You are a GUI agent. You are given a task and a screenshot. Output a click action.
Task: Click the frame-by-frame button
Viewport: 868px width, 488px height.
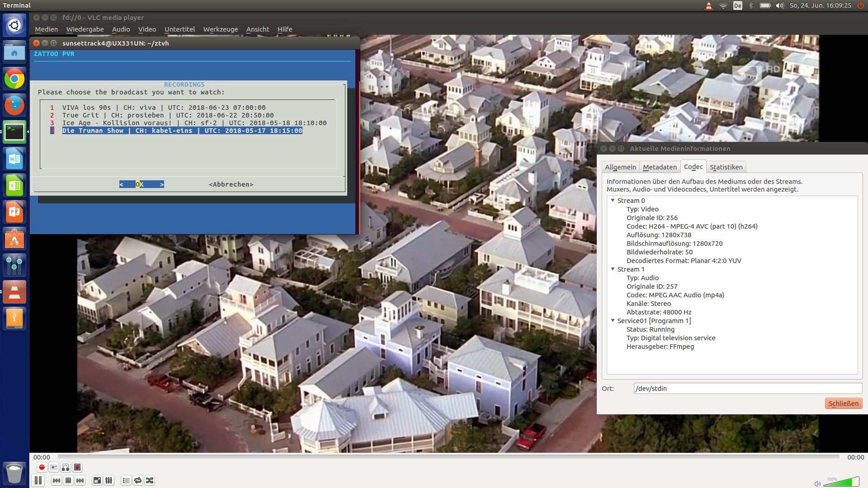coord(77,467)
